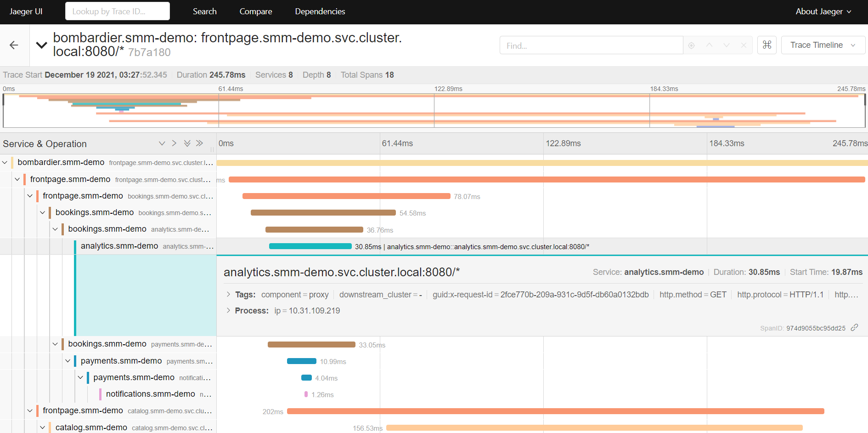
Task: Copy deep link icon next to SpanID
Action: click(x=855, y=327)
